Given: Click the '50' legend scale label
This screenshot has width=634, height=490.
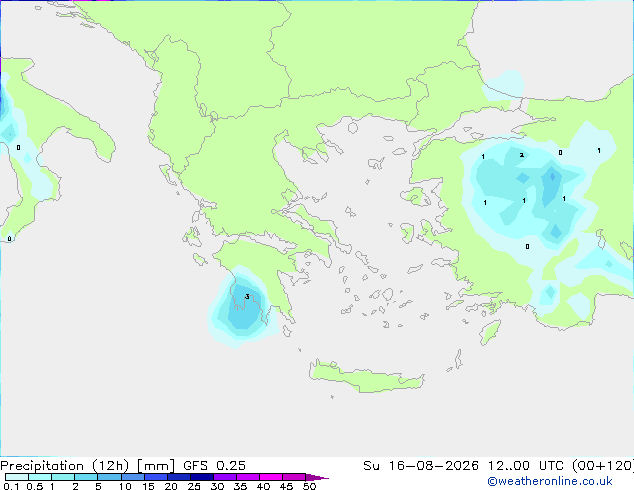Looking at the screenshot, I should [309, 486].
